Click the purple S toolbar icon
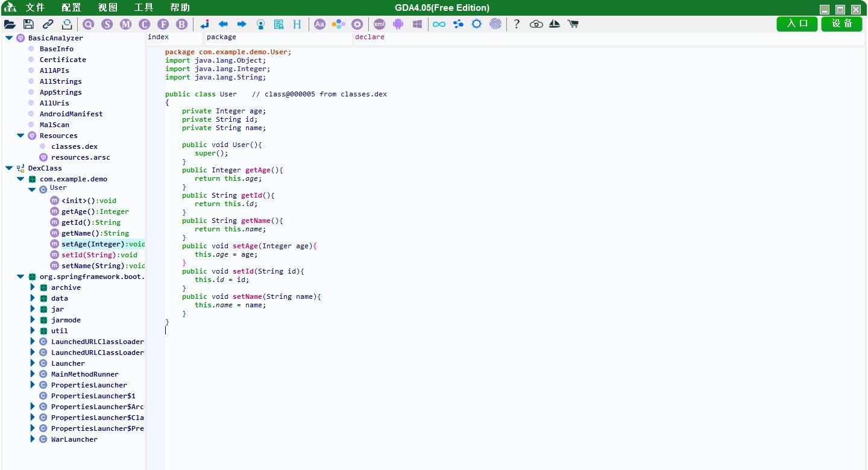Screen dimensions: 868x470 (x=107, y=24)
